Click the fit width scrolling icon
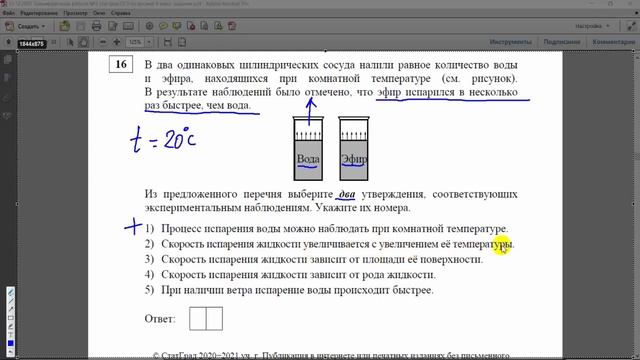The image size is (640, 360). pyautogui.click(x=167, y=42)
